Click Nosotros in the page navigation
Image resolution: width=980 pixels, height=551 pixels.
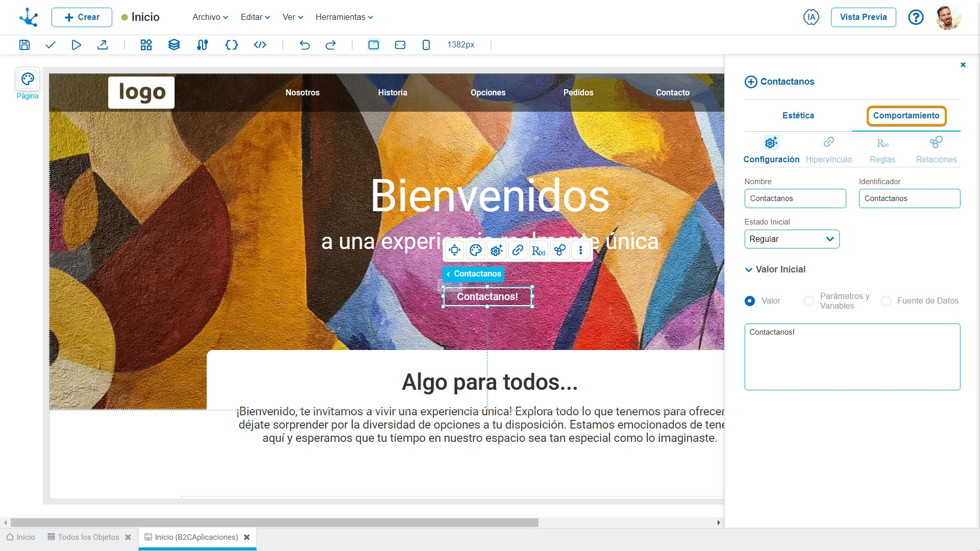[x=302, y=93]
